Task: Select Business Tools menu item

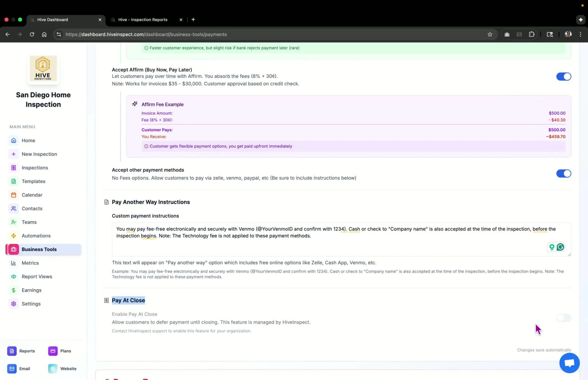Action: 43,249
